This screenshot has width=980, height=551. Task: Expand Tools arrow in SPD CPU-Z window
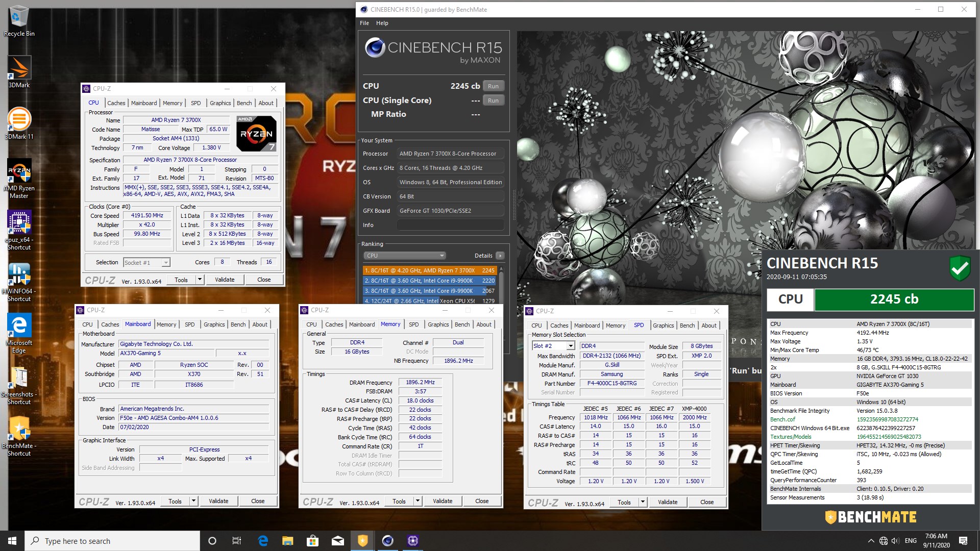tap(643, 502)
